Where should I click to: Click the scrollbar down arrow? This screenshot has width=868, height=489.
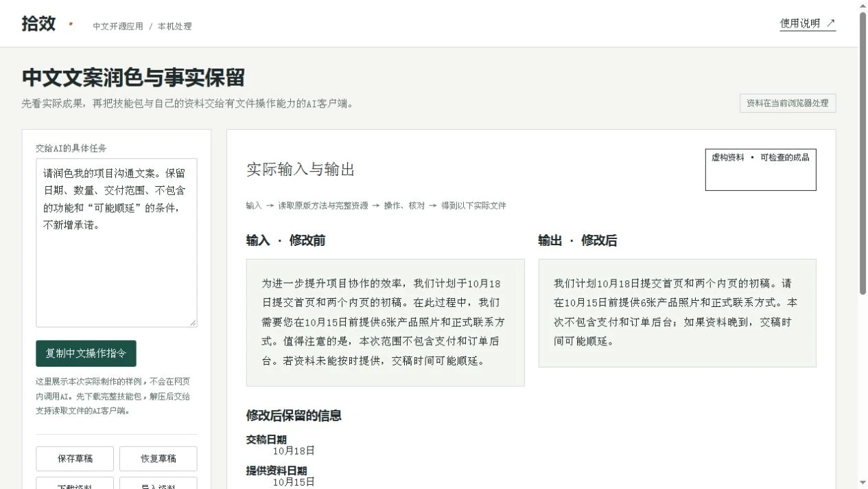point(863,484)
